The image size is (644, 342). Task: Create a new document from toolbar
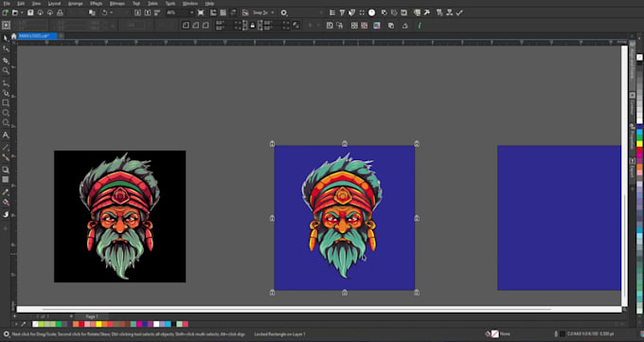click(6, 12)
